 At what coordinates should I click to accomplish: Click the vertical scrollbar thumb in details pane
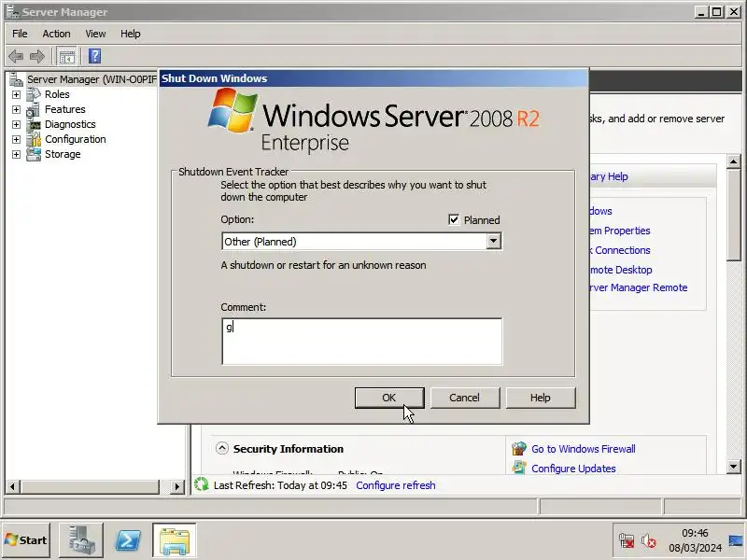click(x=734, y=216)
